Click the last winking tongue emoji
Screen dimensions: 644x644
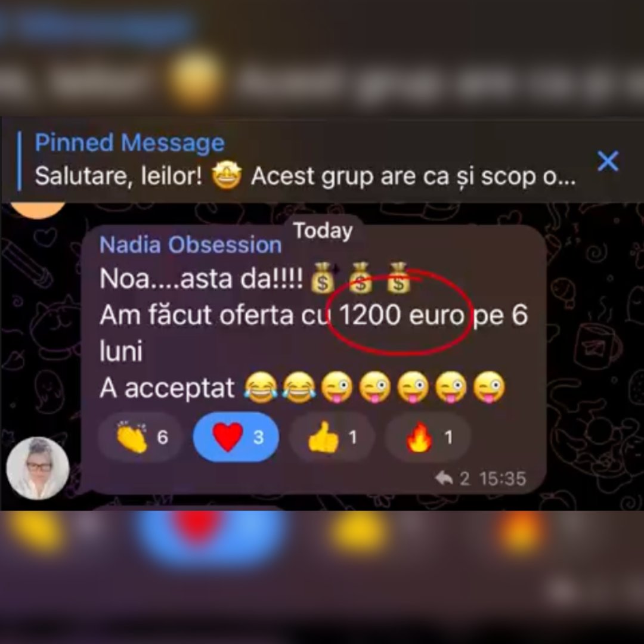pyautogui.click(x=489, y=387)
